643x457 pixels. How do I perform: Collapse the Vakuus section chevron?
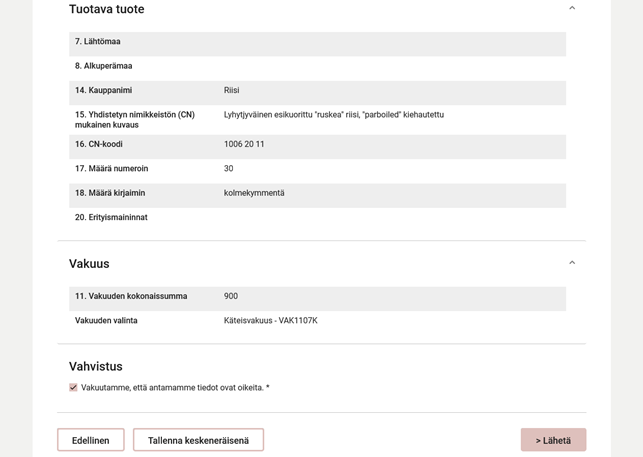(572, 264)
